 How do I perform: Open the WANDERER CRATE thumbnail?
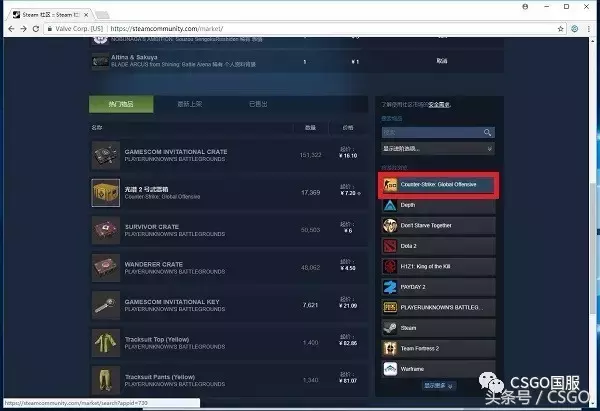tap(106, 268)
